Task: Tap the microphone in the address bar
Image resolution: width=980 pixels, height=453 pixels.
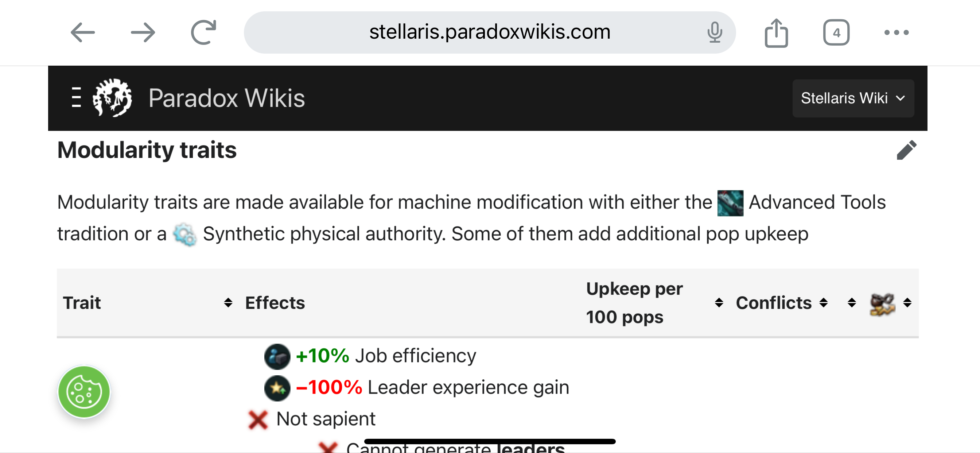Action: point(715,32)
